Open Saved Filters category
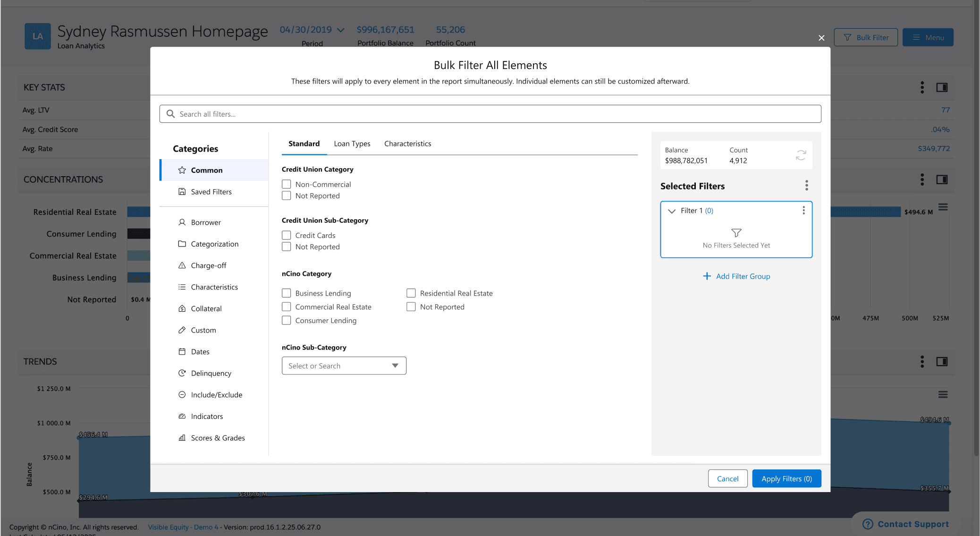980x536 pixels. pyautogui.click(x=211, y=192)
